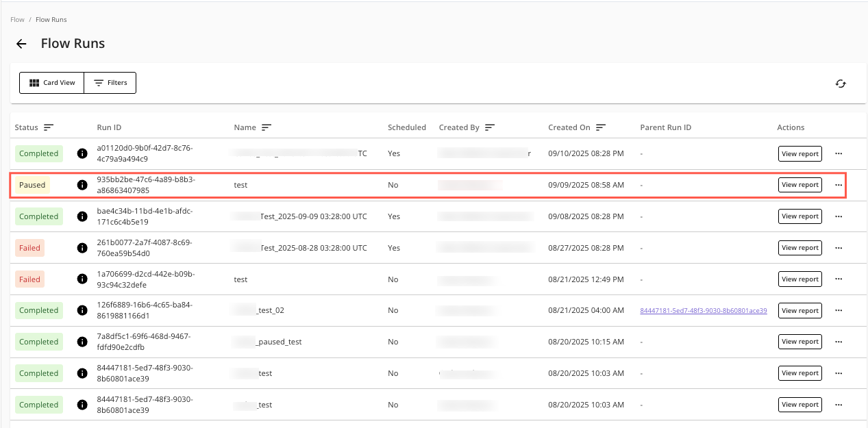Click info icon for Failed run 1a706699
Viewport: 868px width, 428px height.
click(82, 279)
